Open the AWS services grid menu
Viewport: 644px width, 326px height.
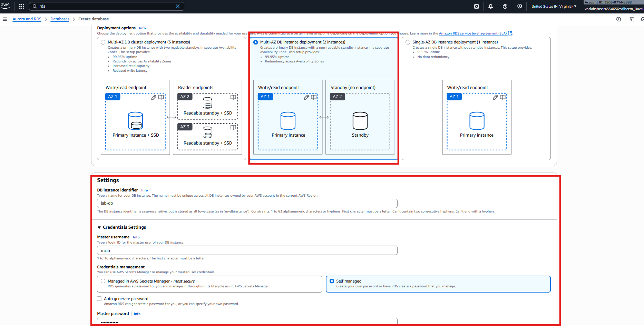coord(21,6)
